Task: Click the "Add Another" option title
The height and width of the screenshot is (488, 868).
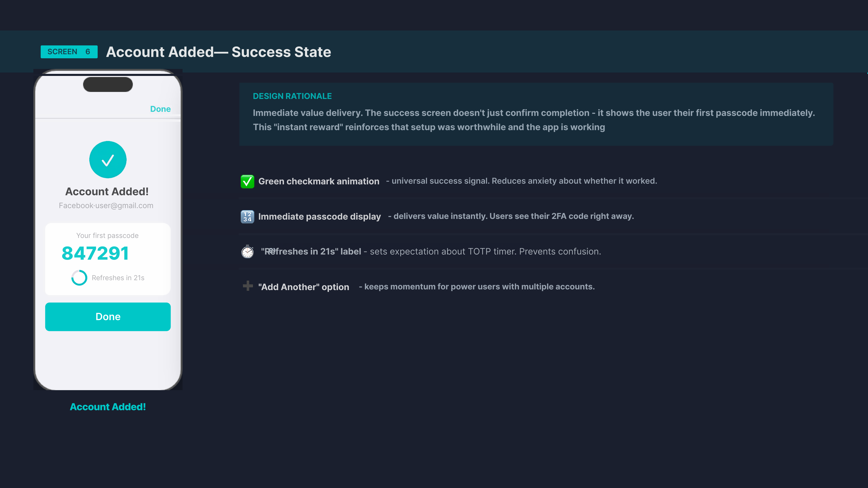Action: pos(304,287)
